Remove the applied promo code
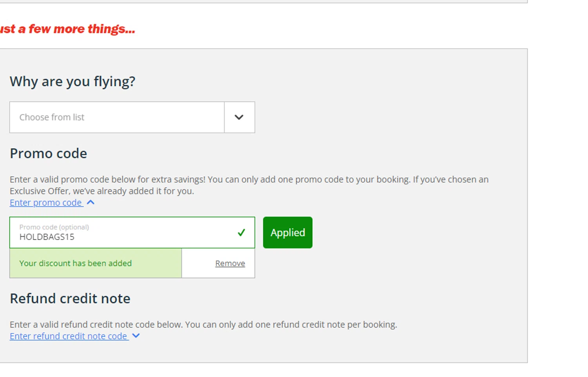 click(230, 263)
